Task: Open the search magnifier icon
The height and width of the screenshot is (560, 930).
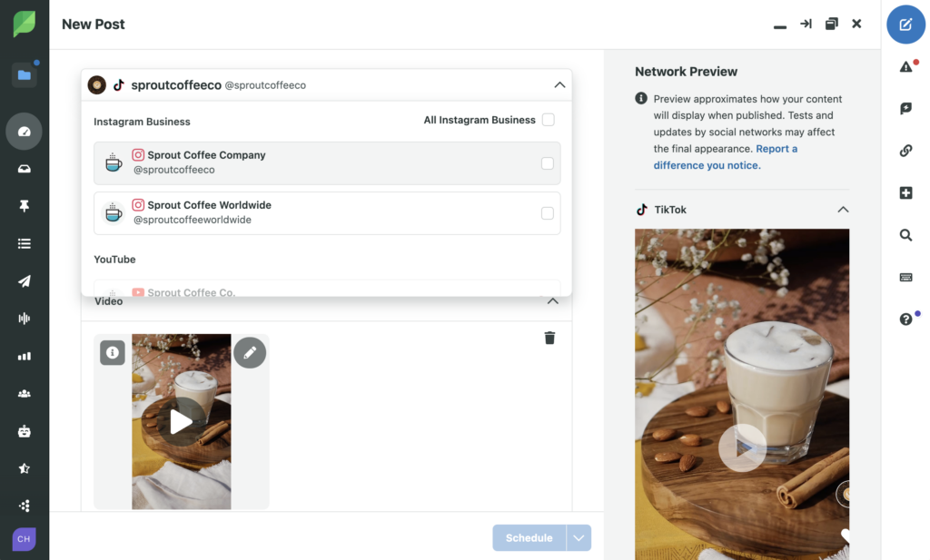Action: [905, 235]
